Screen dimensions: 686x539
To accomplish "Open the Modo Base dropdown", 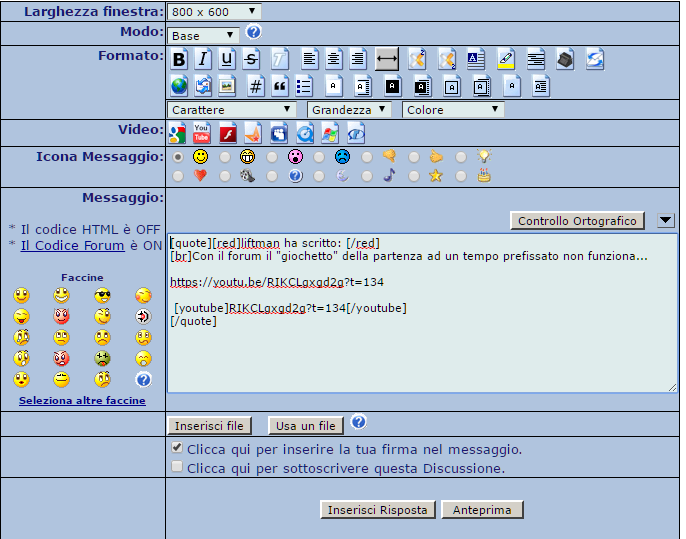I will point(203,35).
